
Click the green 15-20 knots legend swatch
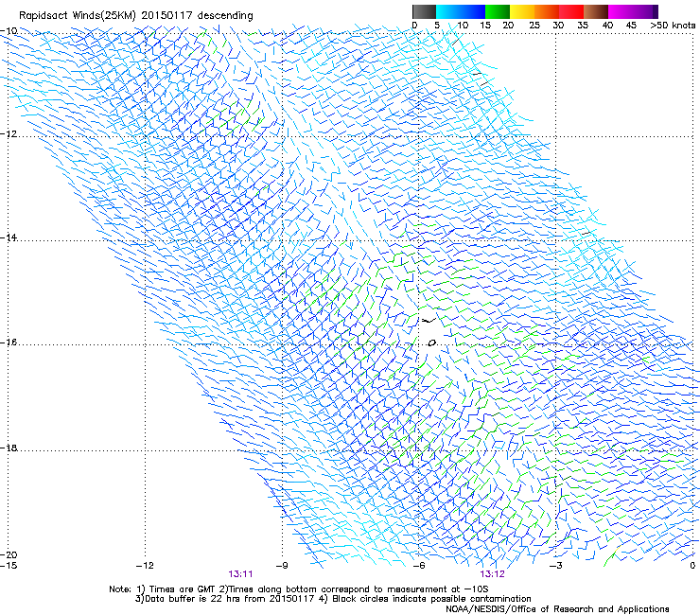pyautogui.click(x=498, y=11)
